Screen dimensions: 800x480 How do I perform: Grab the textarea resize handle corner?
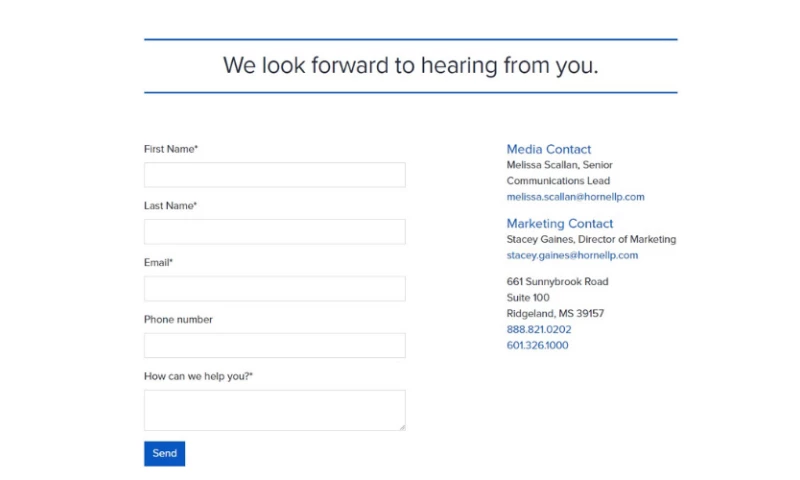pos(402,427)
